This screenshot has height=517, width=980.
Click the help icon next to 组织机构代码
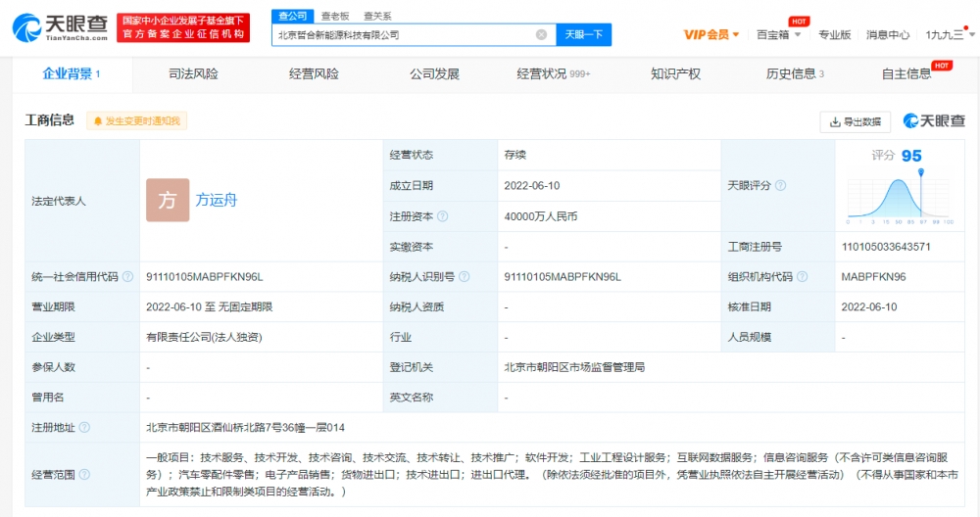click(x=802, y=276)
